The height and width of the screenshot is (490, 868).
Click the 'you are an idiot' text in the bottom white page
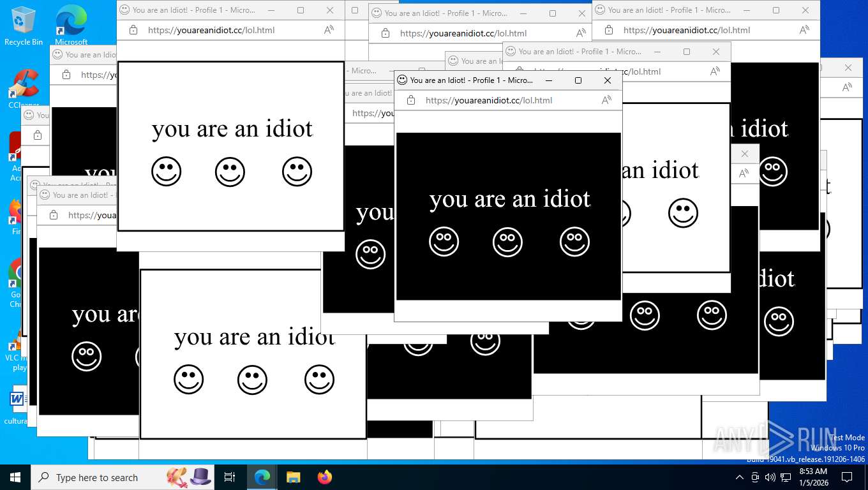pos(255,338)
